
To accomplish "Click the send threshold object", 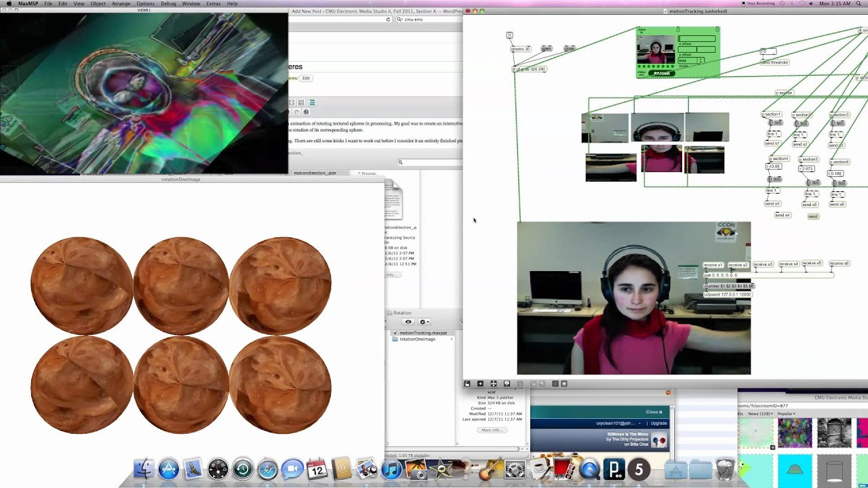I will click(774, 62).
